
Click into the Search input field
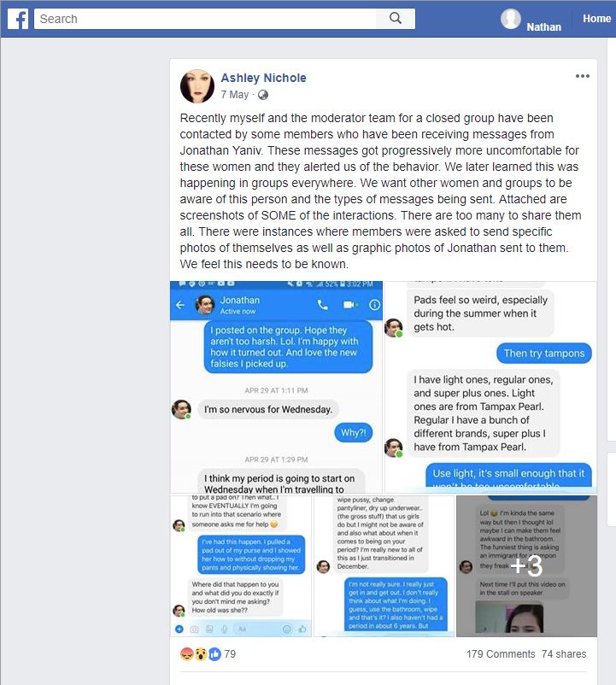click(205, 19)
